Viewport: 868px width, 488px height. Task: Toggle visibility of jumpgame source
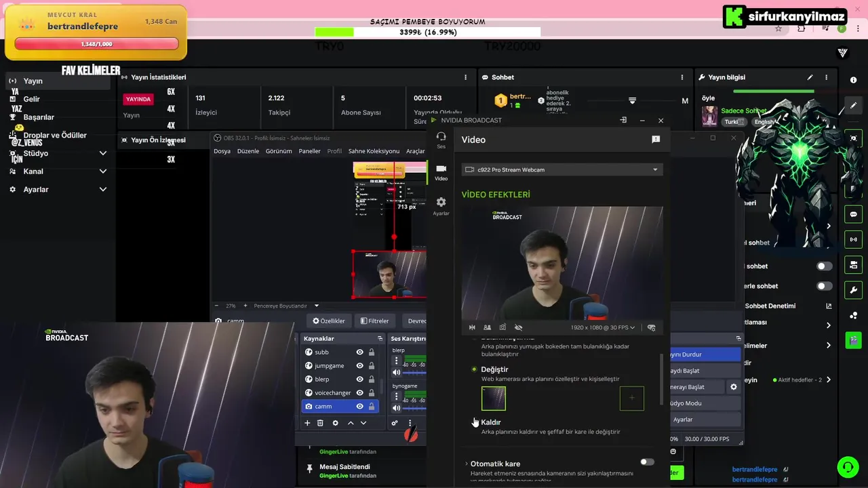[359, 365]
